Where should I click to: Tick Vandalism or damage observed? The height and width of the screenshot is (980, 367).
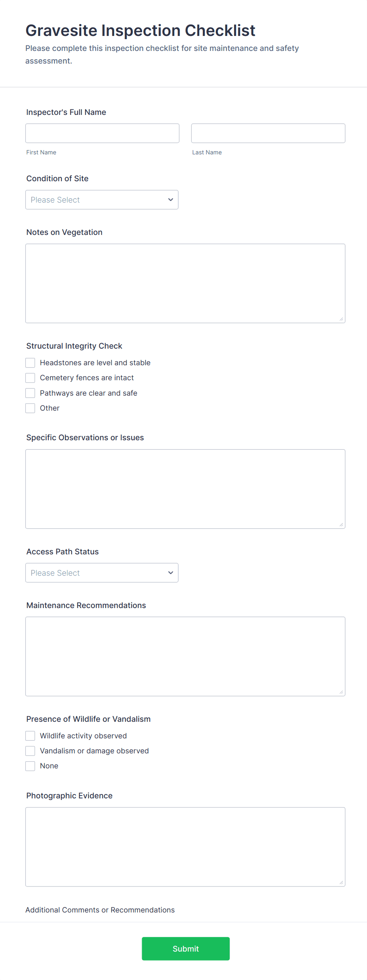click(30, 751)
